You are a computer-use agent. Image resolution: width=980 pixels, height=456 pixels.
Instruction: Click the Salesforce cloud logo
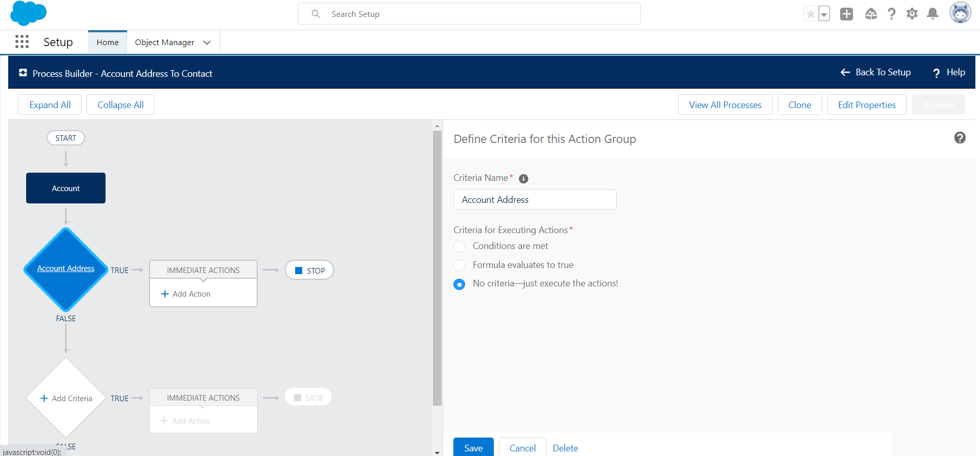click(28, 13)
